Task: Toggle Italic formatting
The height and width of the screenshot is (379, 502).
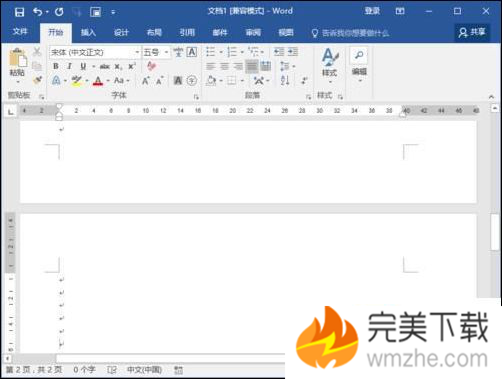Action: (69, 66)
